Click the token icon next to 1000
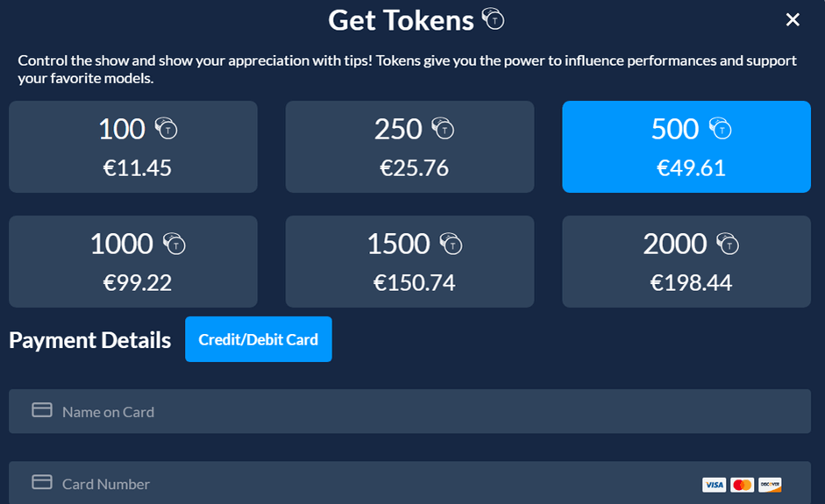The height and width of the screenshot is (504, 825). 174,245
